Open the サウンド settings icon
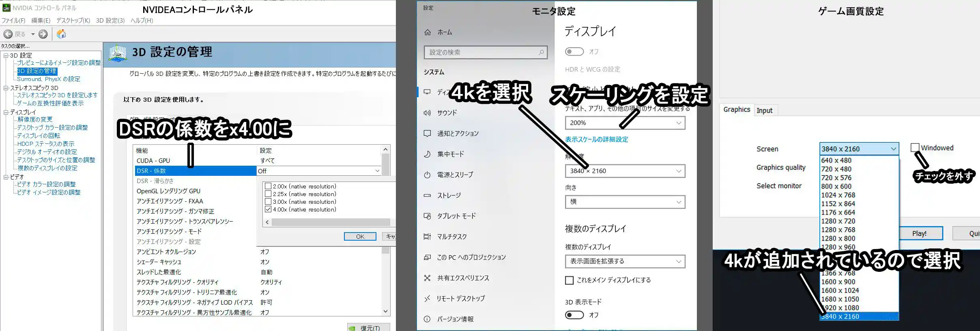 pyautogui.click(x=427, y=113)
